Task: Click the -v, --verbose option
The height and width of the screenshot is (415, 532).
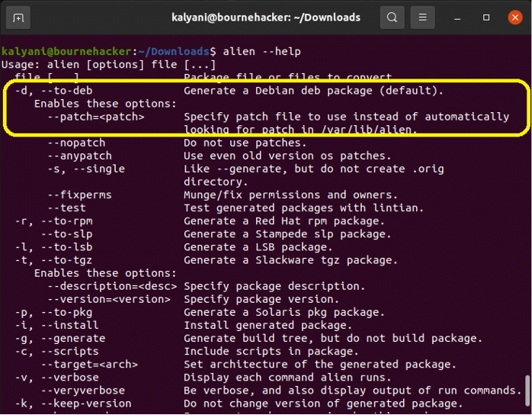Action: [57, 378]
